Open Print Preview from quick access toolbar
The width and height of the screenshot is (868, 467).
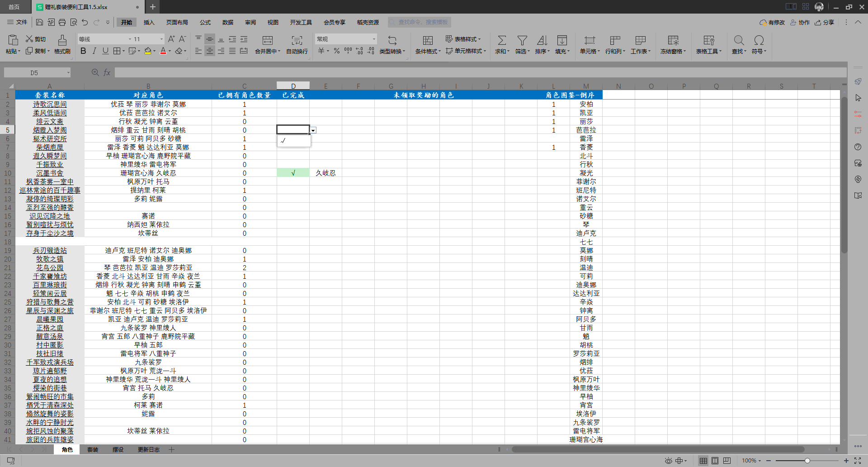coord(73,22)
